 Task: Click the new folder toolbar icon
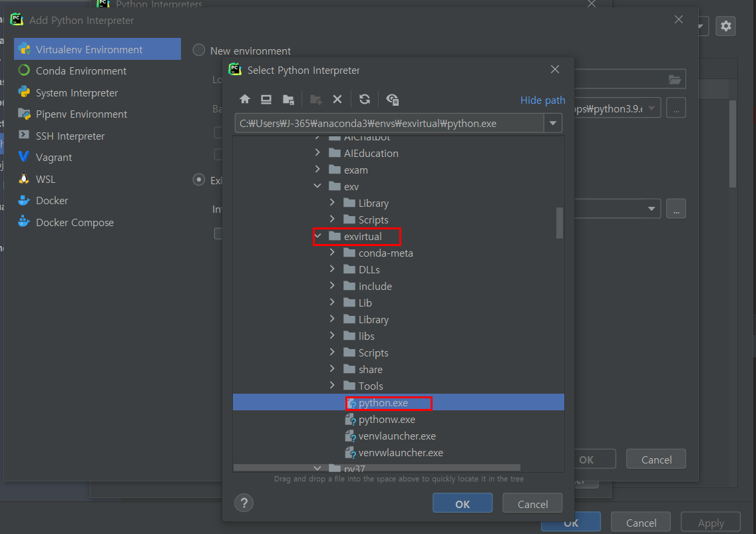tap(316, 99)
